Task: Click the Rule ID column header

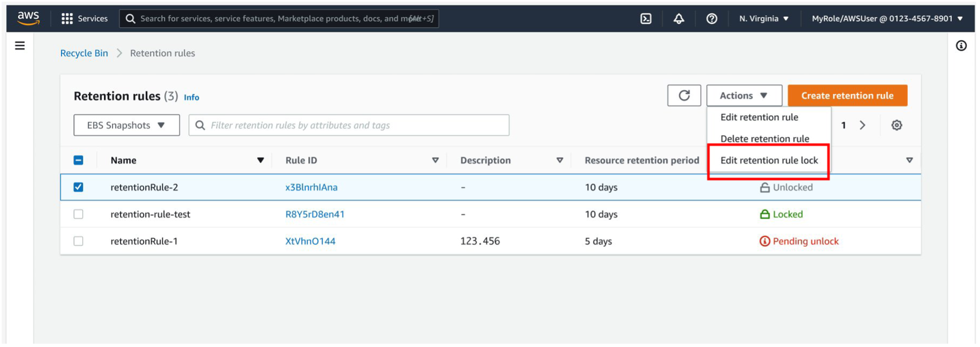Action: click(301, 161)
